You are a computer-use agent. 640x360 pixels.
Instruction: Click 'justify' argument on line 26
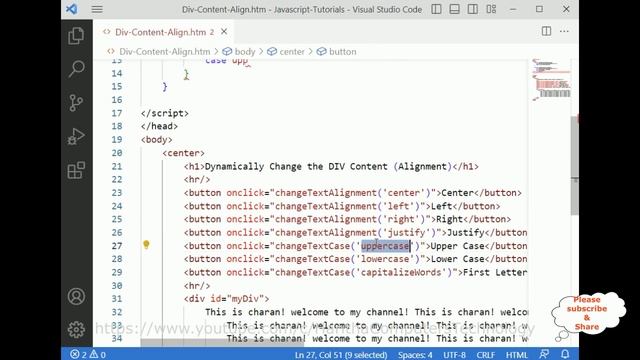(x=406, y=233)
